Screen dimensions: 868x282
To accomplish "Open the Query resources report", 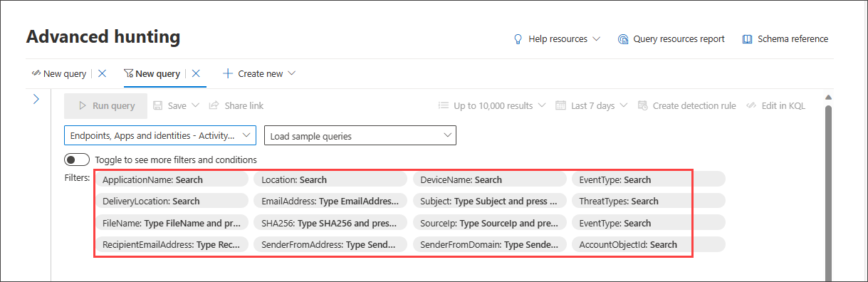I will pyautogui.click(x=671, y=39).
